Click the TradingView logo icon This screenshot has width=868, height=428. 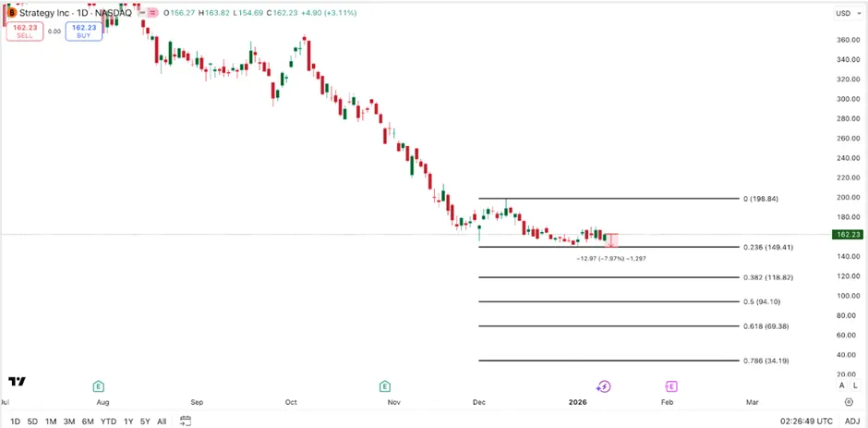[x=17, y=381]
